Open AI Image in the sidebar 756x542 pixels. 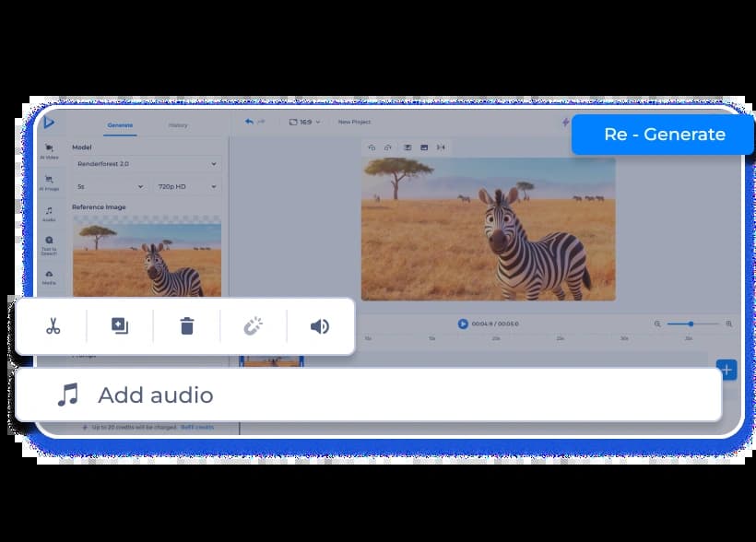point(49,183)
